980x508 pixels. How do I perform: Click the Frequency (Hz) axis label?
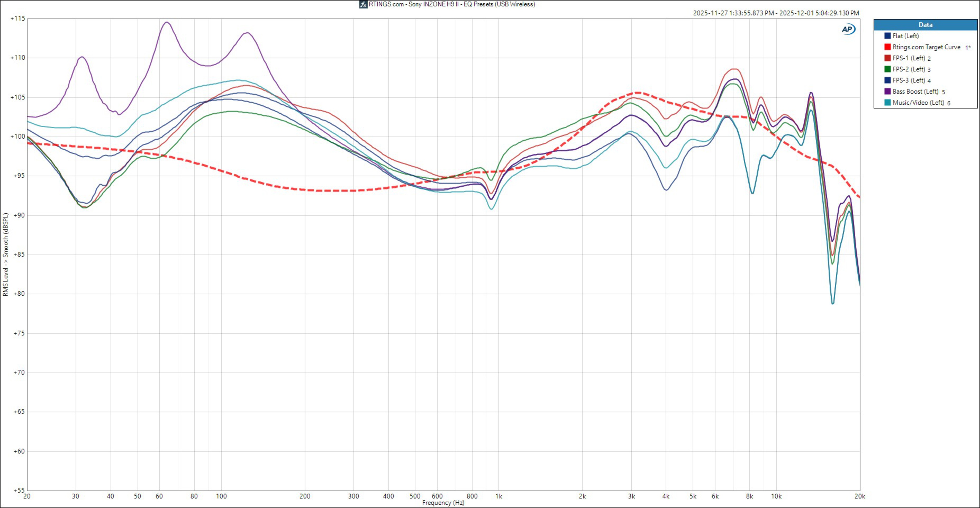click(x=443, y=503)
